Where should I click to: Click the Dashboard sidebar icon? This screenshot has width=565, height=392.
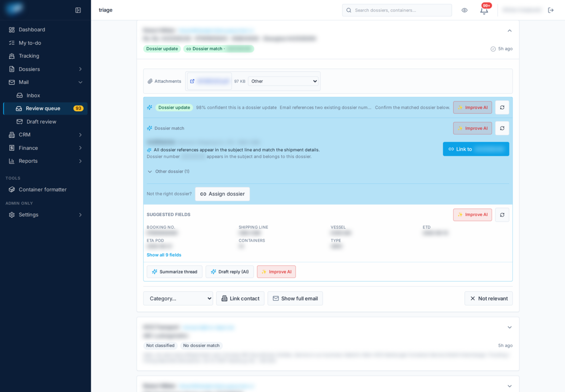click(12, 29)
